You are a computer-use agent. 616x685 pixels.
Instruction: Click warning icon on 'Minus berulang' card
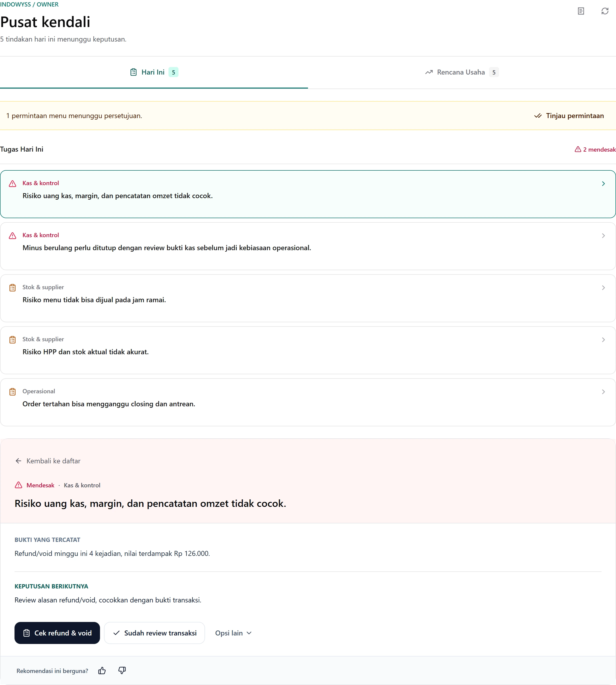pos(12,236)
